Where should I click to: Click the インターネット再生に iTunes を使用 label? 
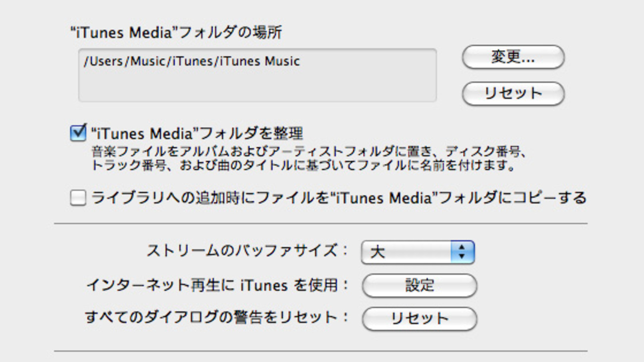pyautogui.click(x=217, y=285)
